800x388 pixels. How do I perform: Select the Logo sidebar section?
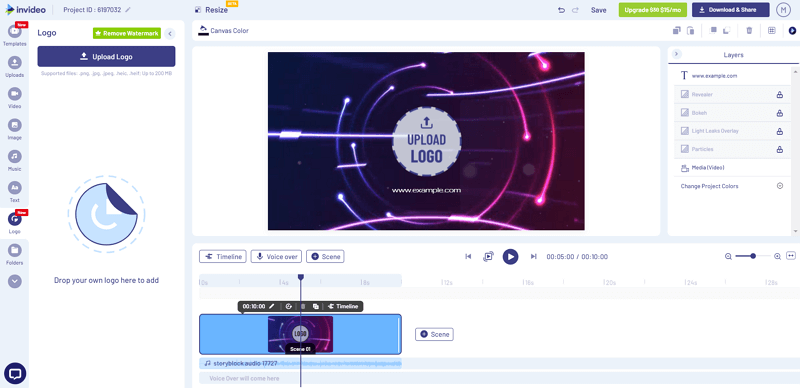(x=15, y=223)
